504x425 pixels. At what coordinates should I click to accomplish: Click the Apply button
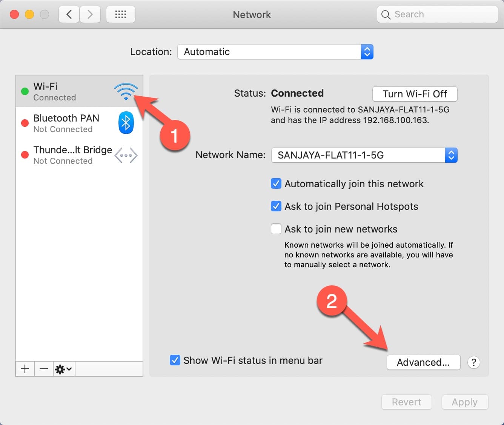pyautogui.click(x=465, y=402)
